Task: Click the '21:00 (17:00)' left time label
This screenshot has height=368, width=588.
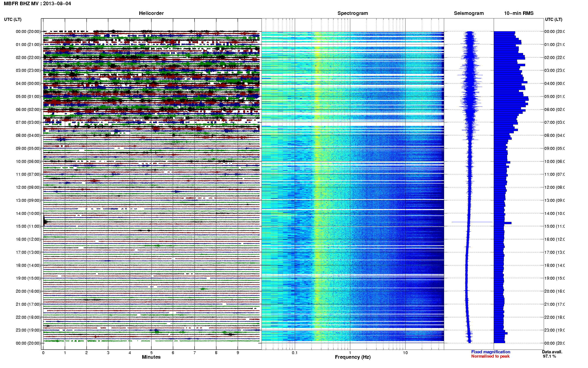Action: 28,304
